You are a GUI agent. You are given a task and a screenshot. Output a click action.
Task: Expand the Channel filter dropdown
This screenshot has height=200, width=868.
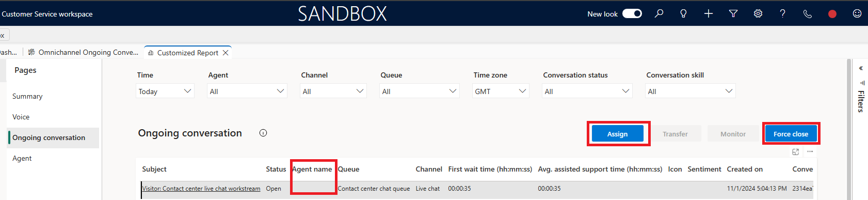click(333, 91)
